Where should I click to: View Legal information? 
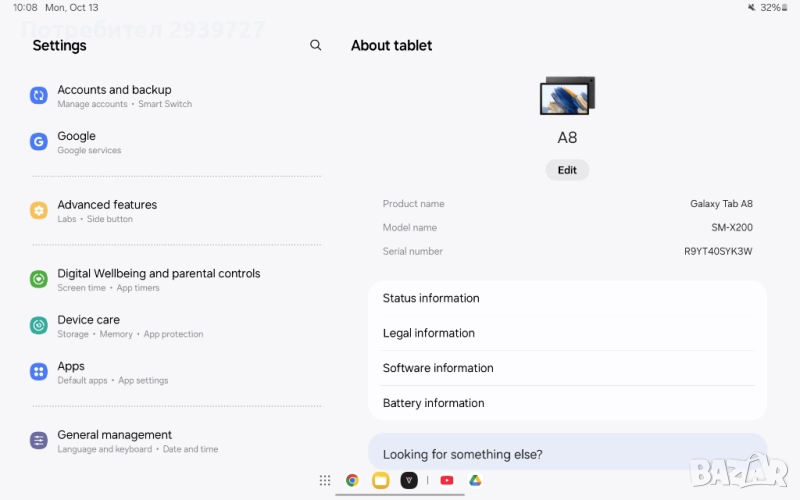pyautogui.click(x=429, y=333)
